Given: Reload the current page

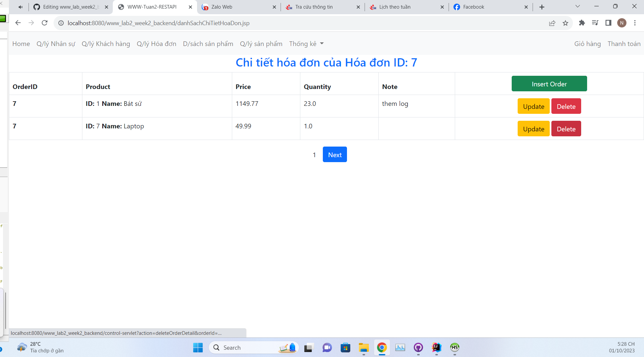Looking at the screenshot, I should pos(44,23).
